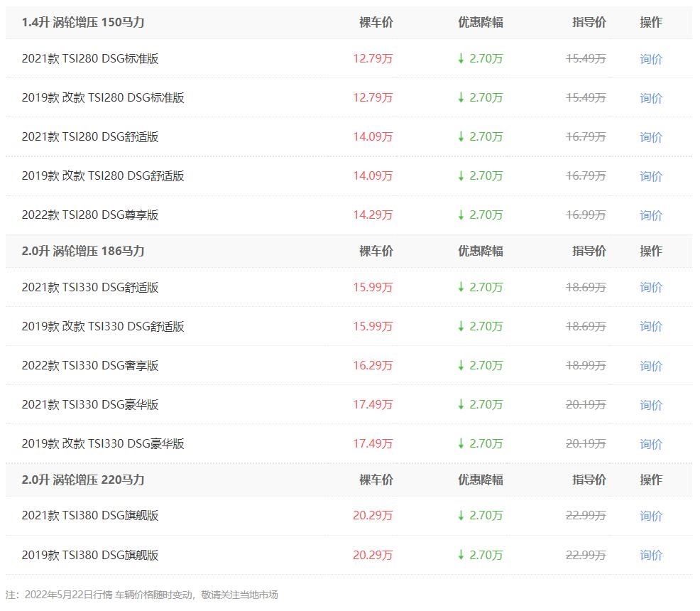This screenshot has width=700, height=611.
Task: Select the 12.79万 price of 2021款 TSI280 DSG标准版
Action: pyautogui.click(x=373, y=59)
